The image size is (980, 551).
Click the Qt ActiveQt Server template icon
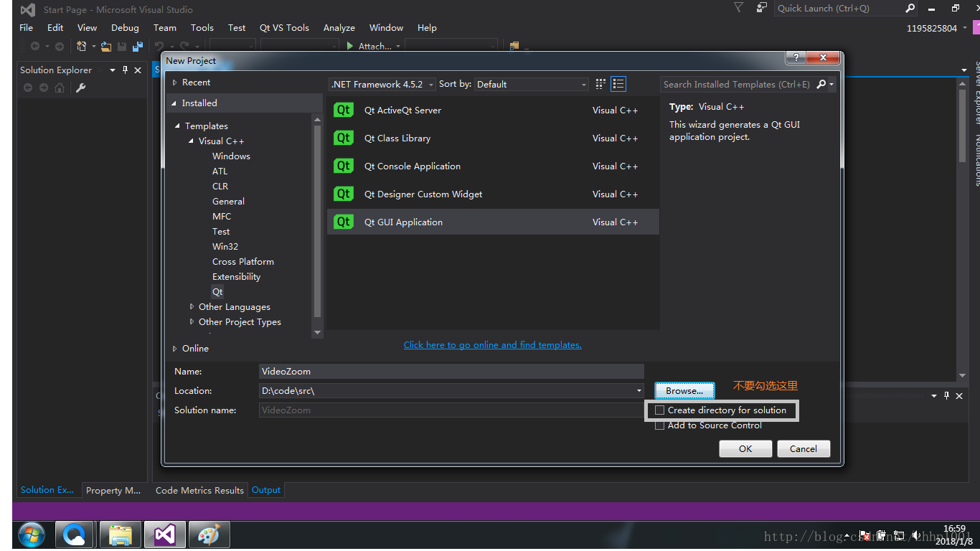tap(344, 110)
